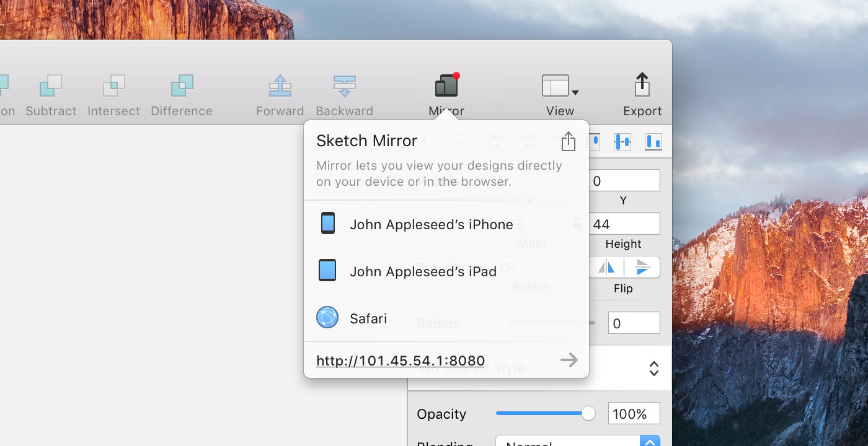Choose John Appleseed's iPad from list
This screenshot has height=446, width=868.
click(423, 271)
